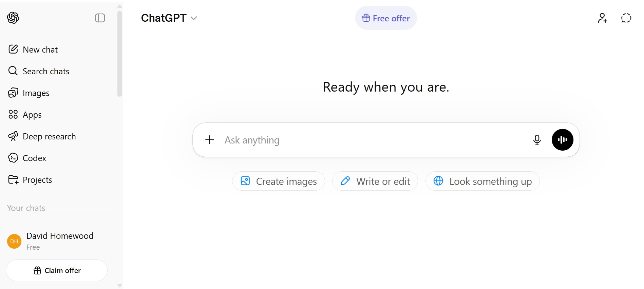Start voice mode with the black waveform button
The image size is (644, 289).
pyautogui.click(x=562, y=140)
